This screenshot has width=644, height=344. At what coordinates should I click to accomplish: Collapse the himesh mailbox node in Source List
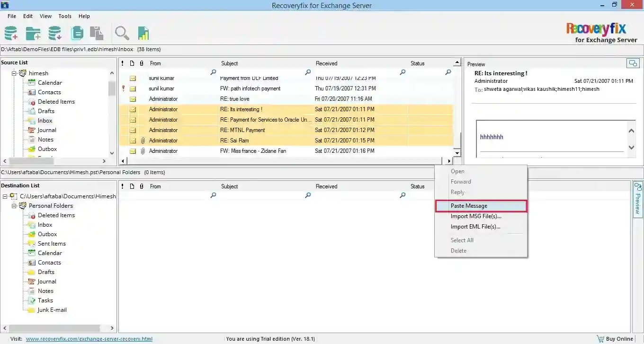click(14, 73)
